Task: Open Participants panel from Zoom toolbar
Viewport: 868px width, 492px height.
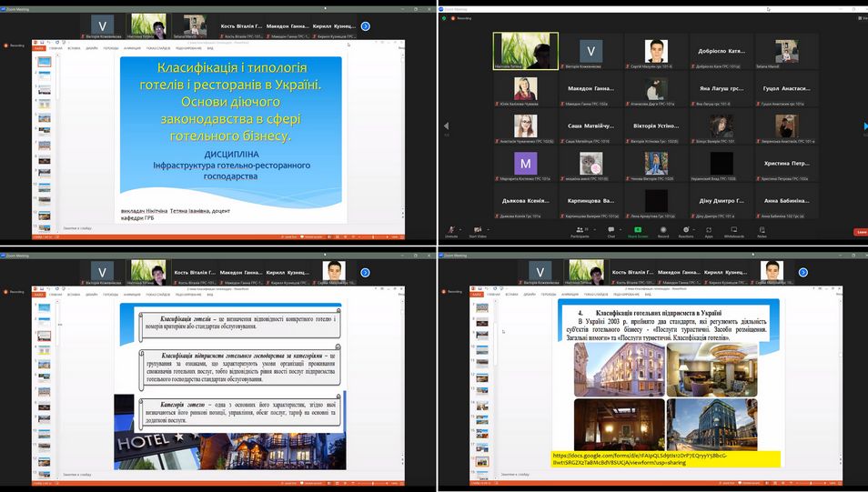Action: (580, 231)
